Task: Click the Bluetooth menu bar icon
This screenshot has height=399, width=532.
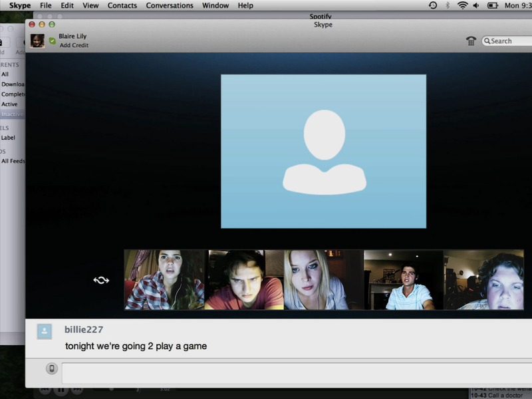Action: 448,5
